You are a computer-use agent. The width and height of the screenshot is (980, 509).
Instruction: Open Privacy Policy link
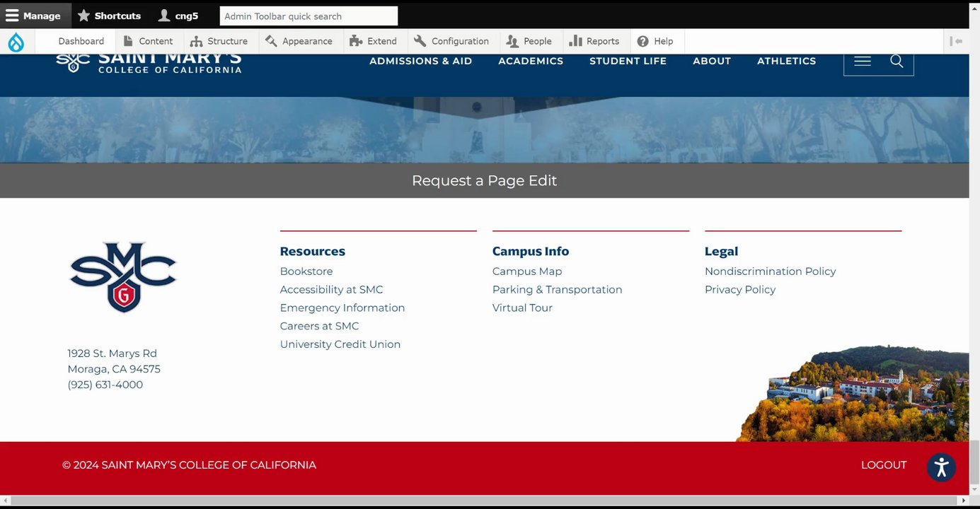tap(739, 290)
